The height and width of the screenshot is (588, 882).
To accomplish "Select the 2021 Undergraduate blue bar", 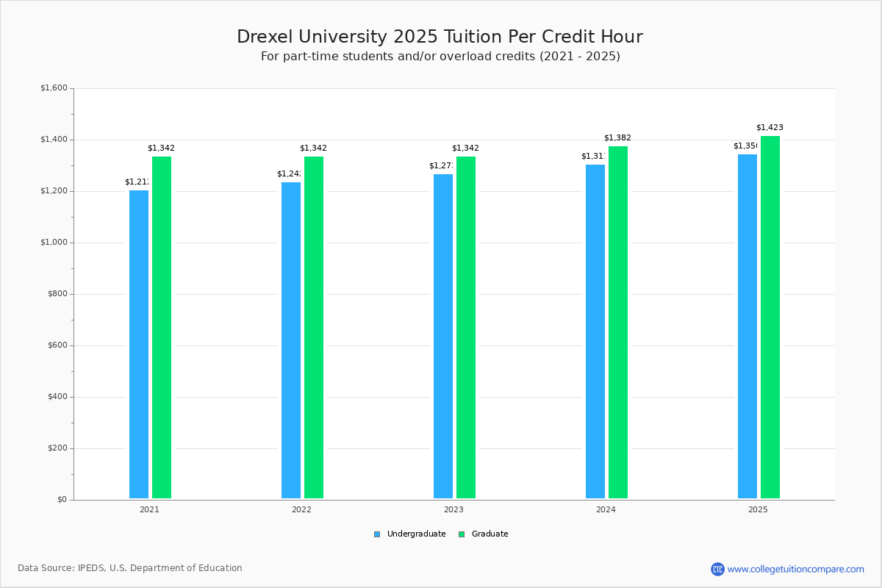I will pyautogui.click(x=139, y=344).
